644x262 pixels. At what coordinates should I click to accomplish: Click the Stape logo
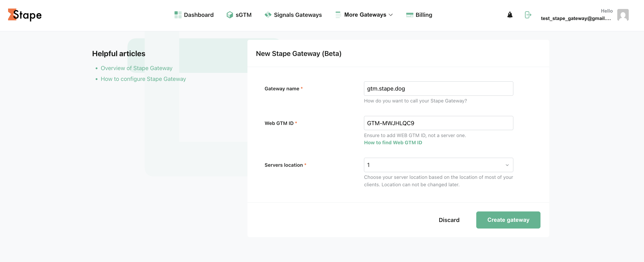tap(25, 15)
